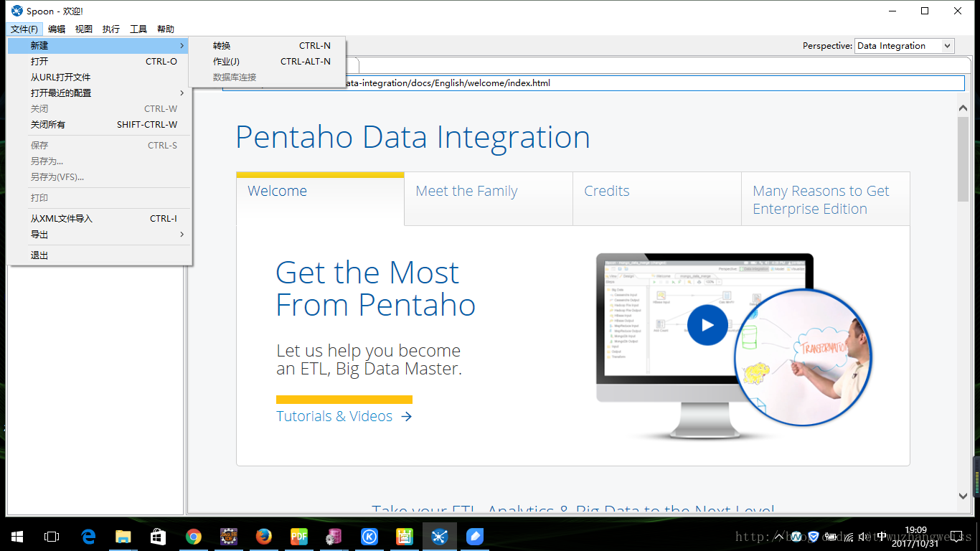This screenshot has width=980, height=551.
Task: Click the Spoon logo in the title bar
Action: pyautogui.click(x=17, y=11)
